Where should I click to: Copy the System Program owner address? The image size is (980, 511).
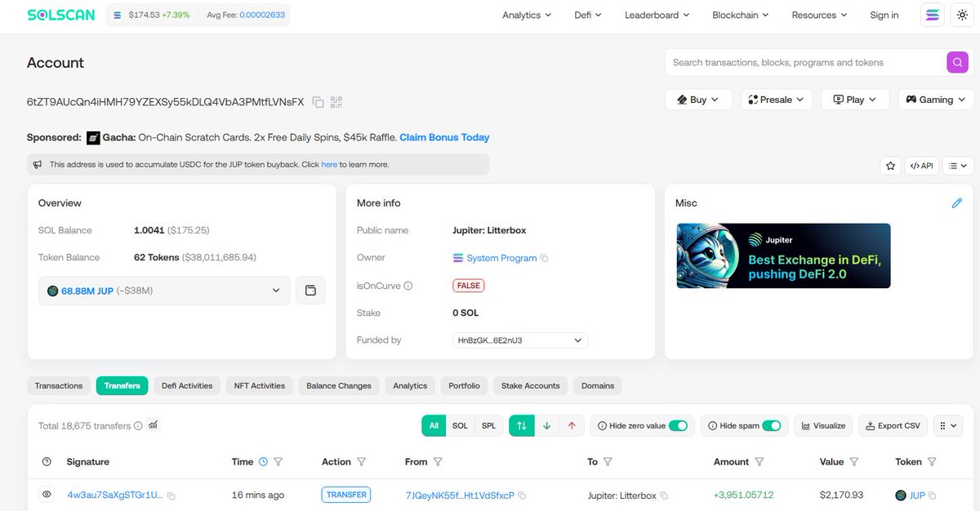[545, 258]
